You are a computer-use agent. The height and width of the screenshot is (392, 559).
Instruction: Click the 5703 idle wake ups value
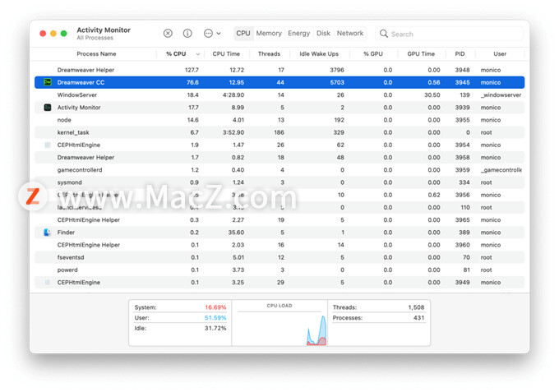point(337,82)
